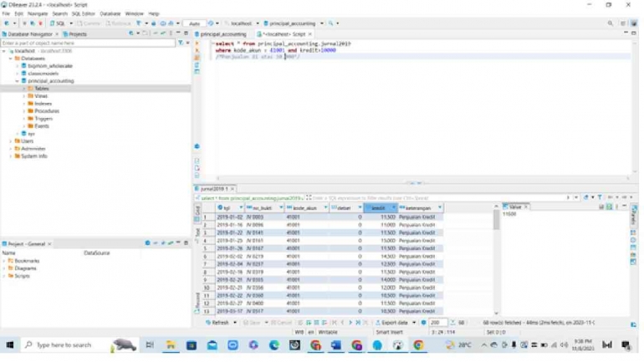The image size is (644, 362).
Task: Toggle the Record view mode
Action: (x=197, y=301)
